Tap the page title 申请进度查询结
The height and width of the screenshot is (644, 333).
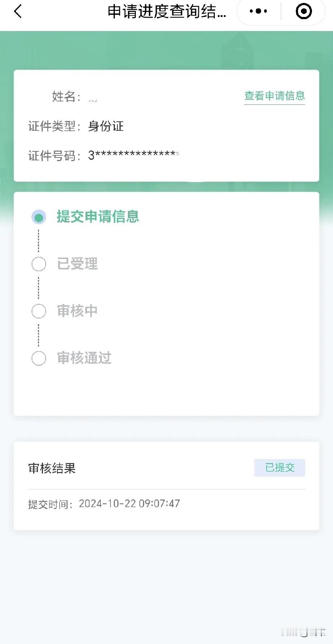coord(167,12)
